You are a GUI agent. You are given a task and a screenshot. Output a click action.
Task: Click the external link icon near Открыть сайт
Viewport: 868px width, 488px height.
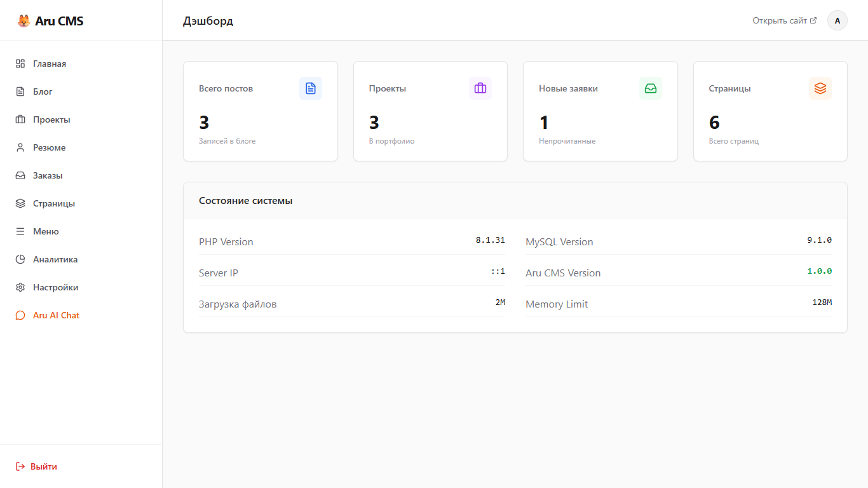[813, 20]
